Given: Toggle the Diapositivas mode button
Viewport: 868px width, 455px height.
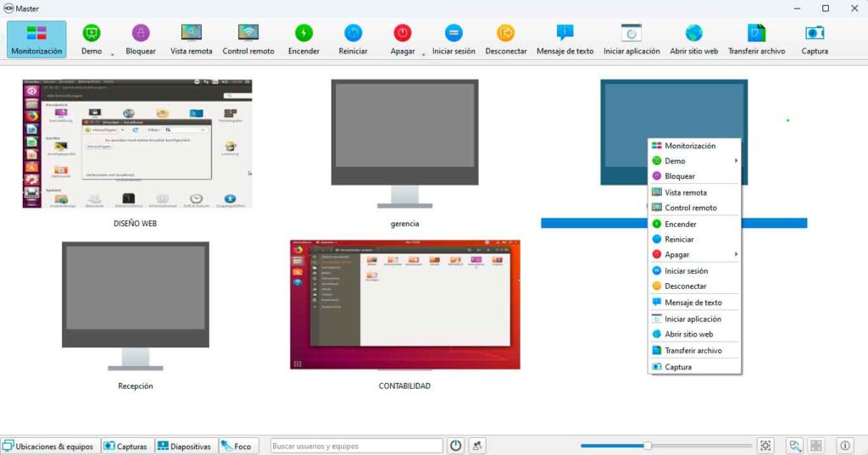Looking at the screenshot, I should tap(184, 446).
